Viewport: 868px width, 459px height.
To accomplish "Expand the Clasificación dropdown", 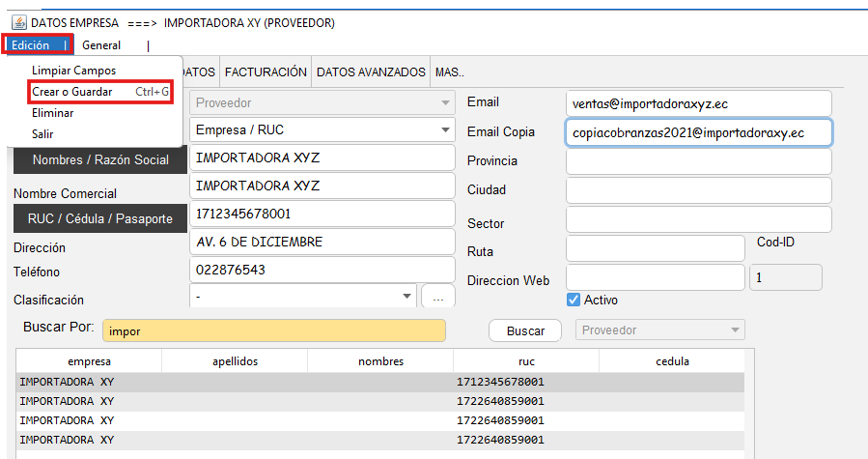I will tap(406, 297).
